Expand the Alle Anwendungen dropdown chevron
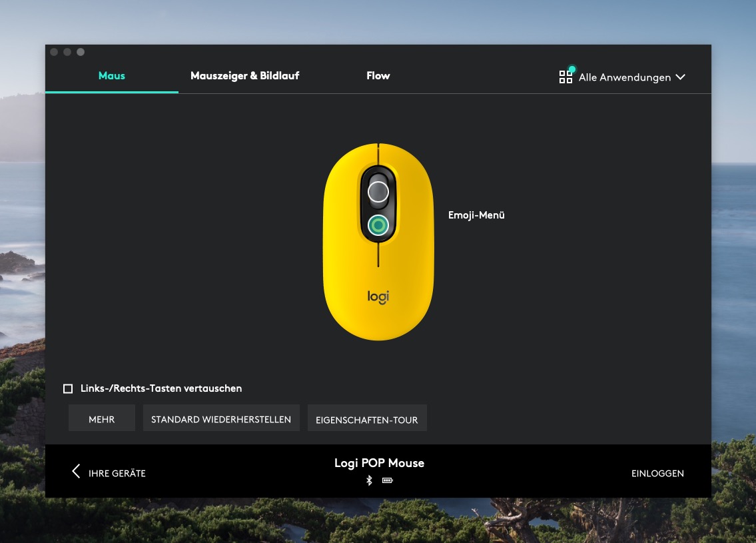Viewport: 756px width, 543px height. click(x=680, y=77)
